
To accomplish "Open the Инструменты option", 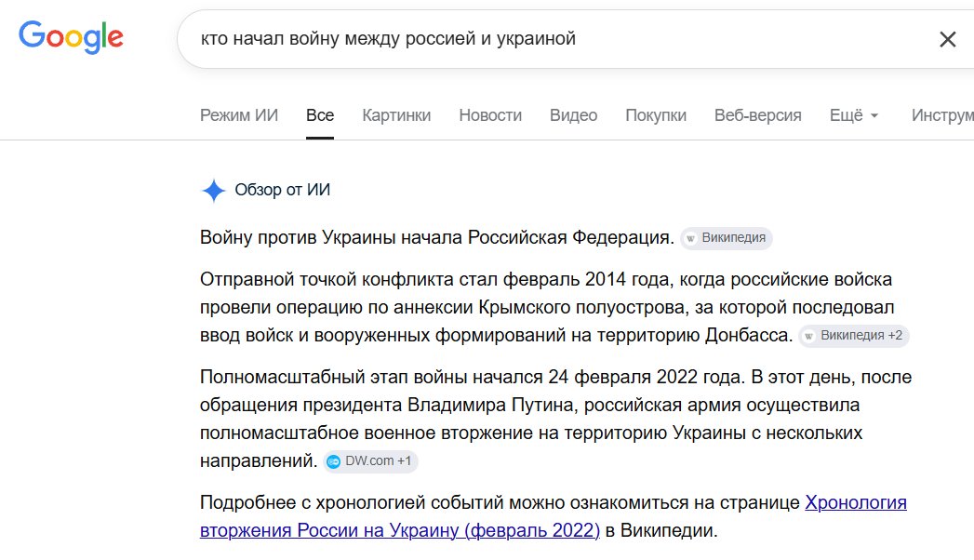I will point(942,115).
